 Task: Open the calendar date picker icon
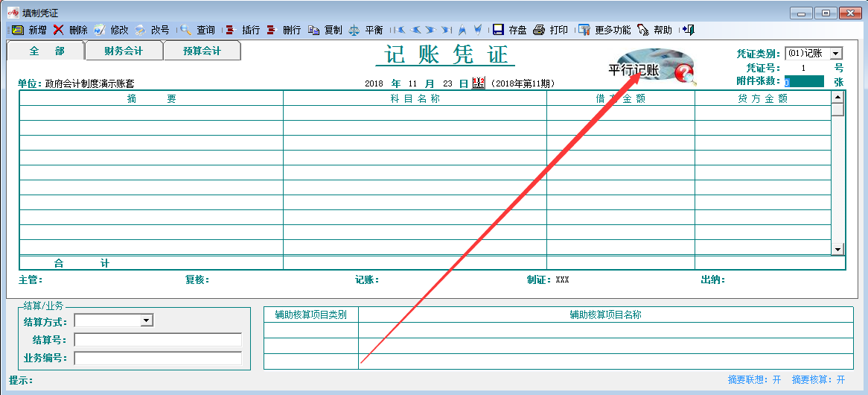[x=478, y=83]
